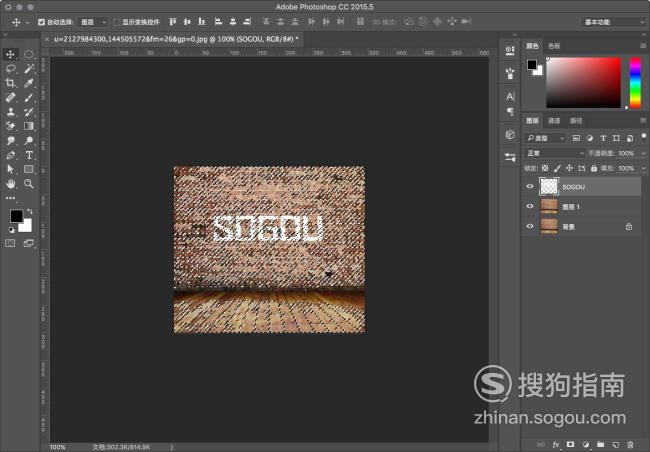Open the Character panel 'A' icon
This screenshot has height=452, width=650.
coord(510,96)
